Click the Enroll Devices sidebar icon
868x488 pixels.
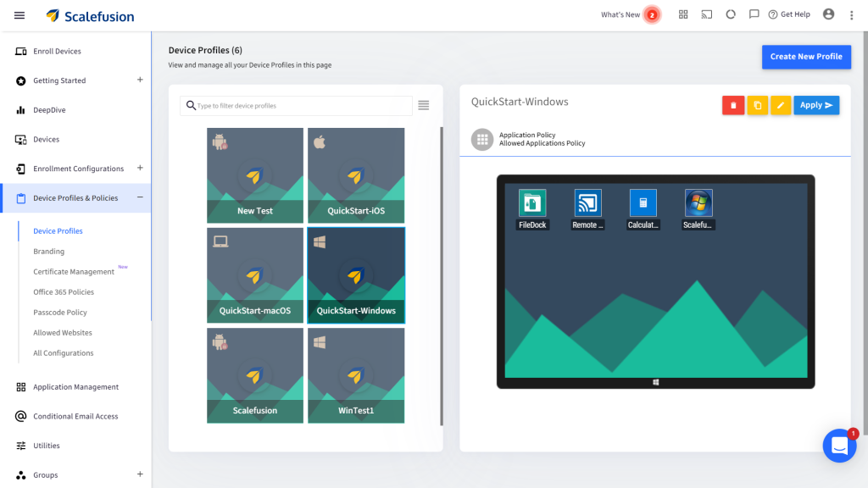21,52
